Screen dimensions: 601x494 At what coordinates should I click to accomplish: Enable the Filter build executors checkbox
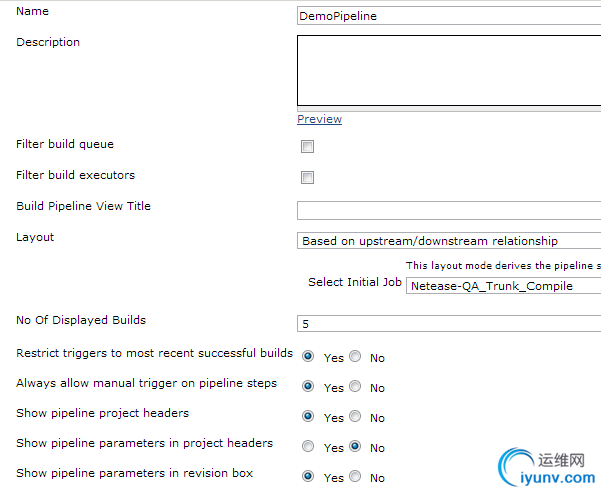tap(307, 177)
